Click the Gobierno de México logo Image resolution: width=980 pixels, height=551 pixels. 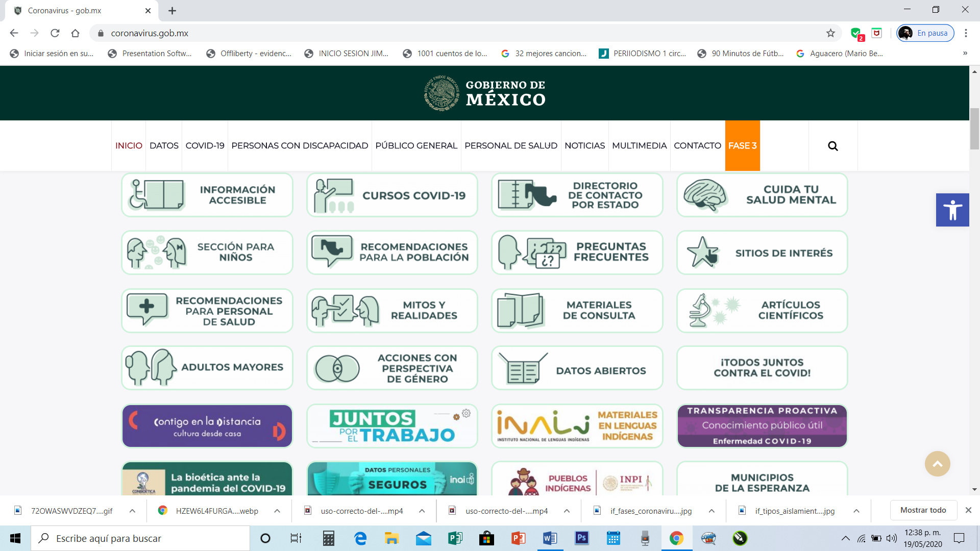(485, 93)
